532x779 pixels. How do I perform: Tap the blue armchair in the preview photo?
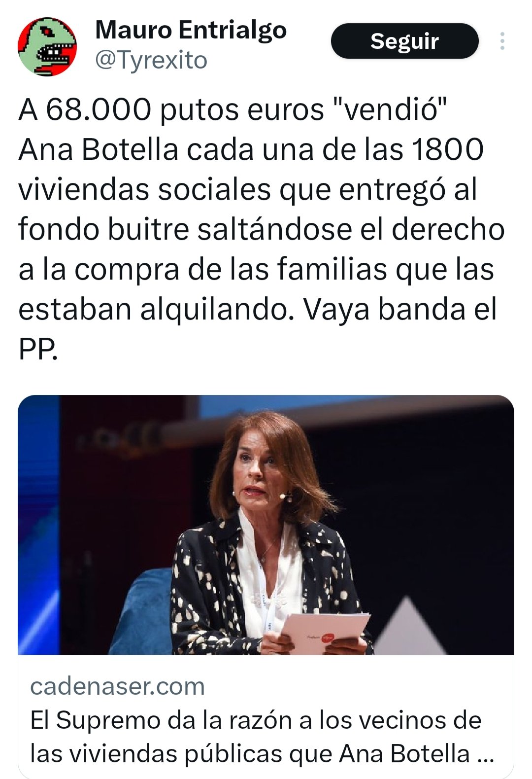coord(143,611)
